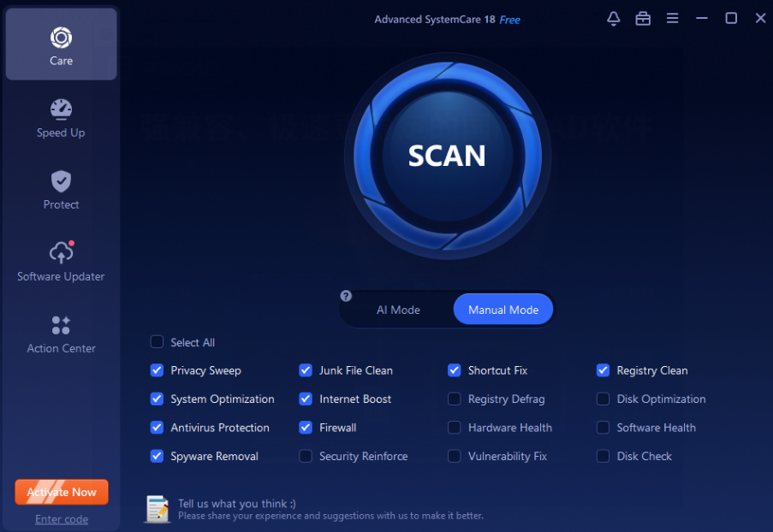This screenshot has width=773, height=532.
Task: Click the Enter code link
Action: (62, 518)
